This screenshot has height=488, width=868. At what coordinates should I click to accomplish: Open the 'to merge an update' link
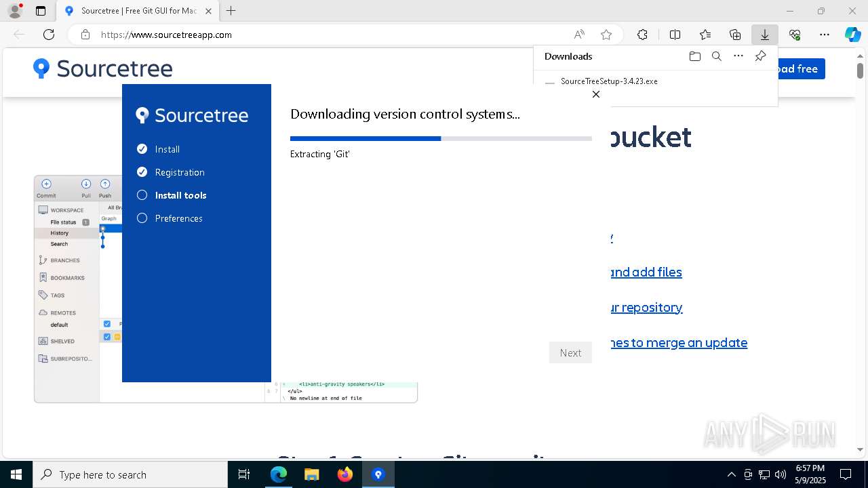point(679,342)
